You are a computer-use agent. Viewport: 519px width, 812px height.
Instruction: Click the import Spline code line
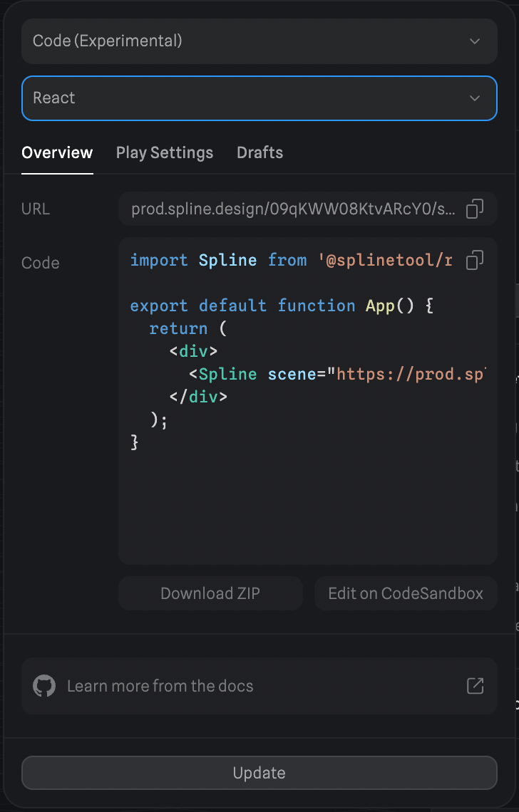tap(291, 260)
